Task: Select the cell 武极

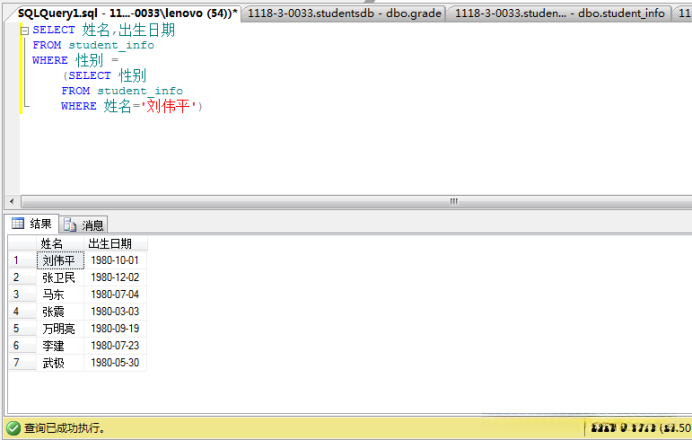Action: tap(60, 363)
